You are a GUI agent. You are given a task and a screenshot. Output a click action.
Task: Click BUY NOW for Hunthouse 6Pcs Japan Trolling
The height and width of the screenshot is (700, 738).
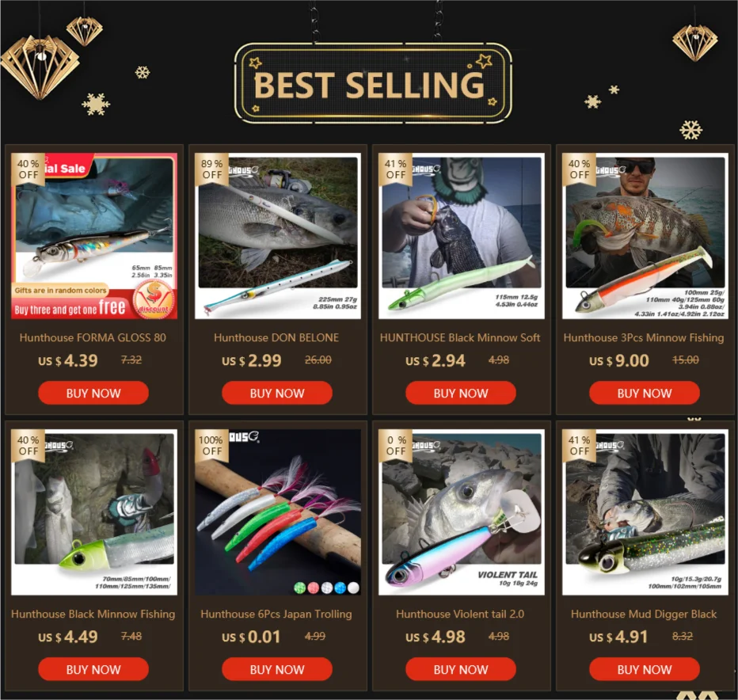coord(277,669)
